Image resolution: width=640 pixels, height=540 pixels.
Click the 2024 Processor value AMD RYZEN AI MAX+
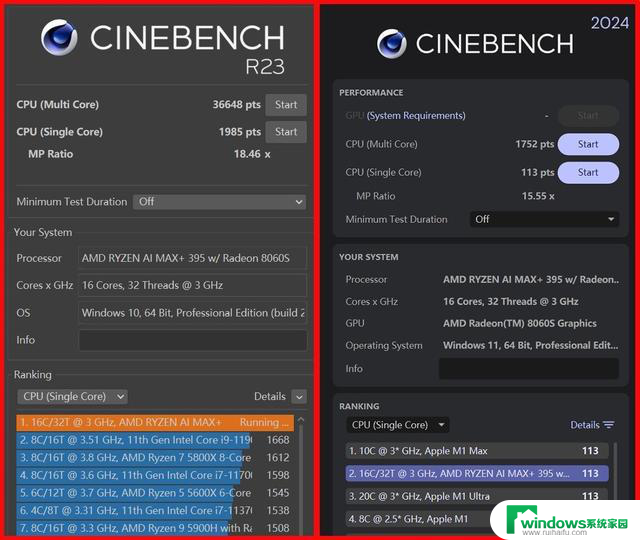(531, 280)
